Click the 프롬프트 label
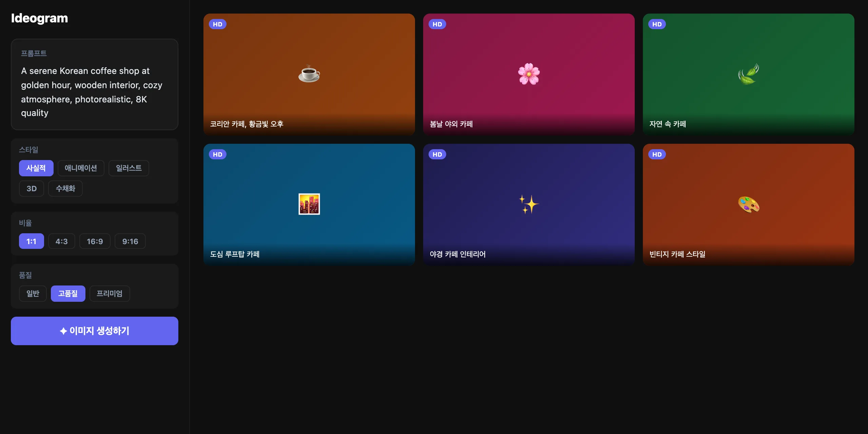The image size is (868, 434). tap(34, 53)
